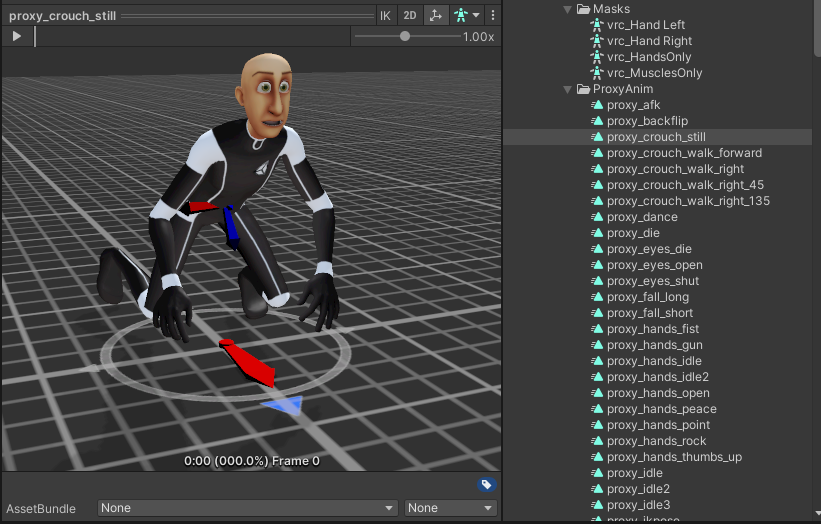This screenshot has height=524, width=821.
Task: Select proxy_crouch_walk_right_45 clip
Action: [x=685, y=185]
